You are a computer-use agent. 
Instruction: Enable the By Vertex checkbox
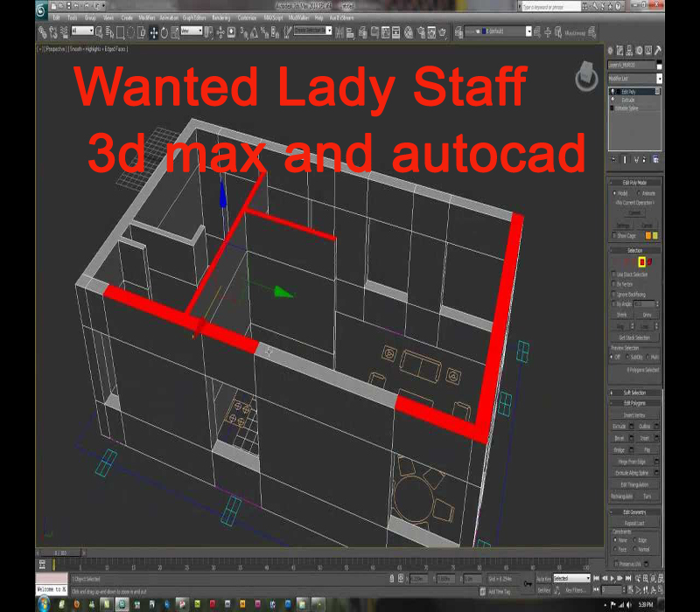(x=614, y=284)
